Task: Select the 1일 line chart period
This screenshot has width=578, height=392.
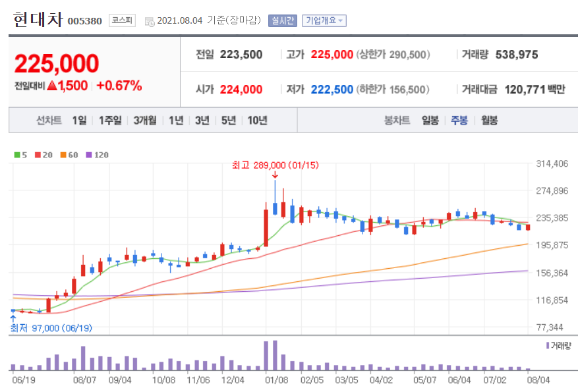Action: pyautogui.click(x=80, y=120)
